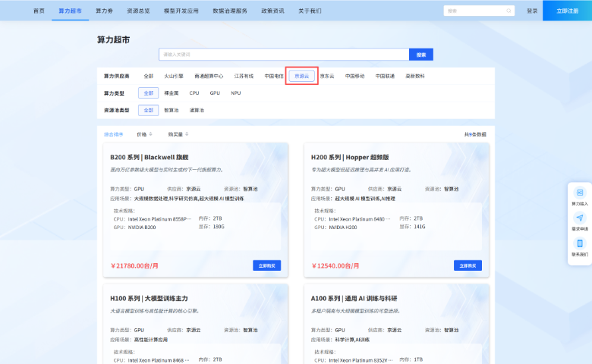Click 立即购买 on the H200 card

click(468, 265)
